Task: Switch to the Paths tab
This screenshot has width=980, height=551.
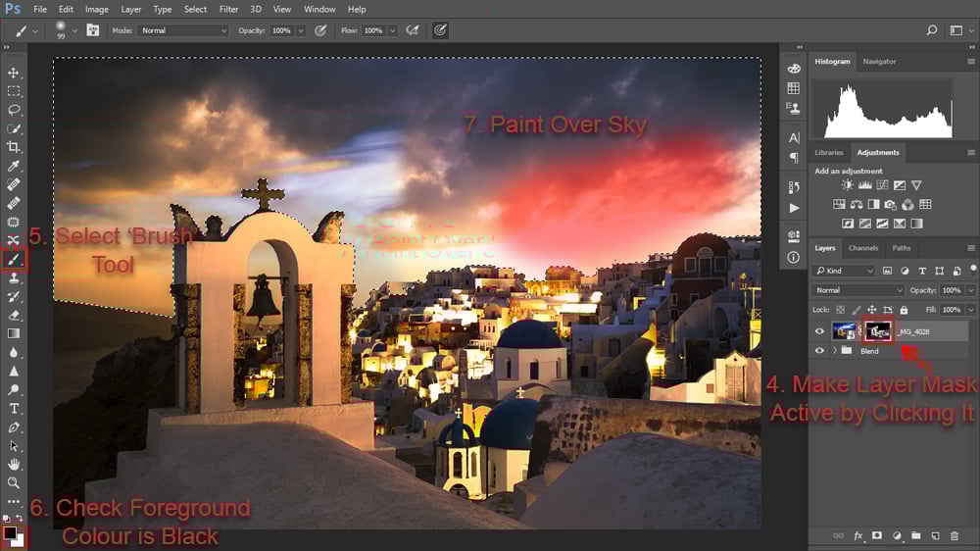Action: 901,248
